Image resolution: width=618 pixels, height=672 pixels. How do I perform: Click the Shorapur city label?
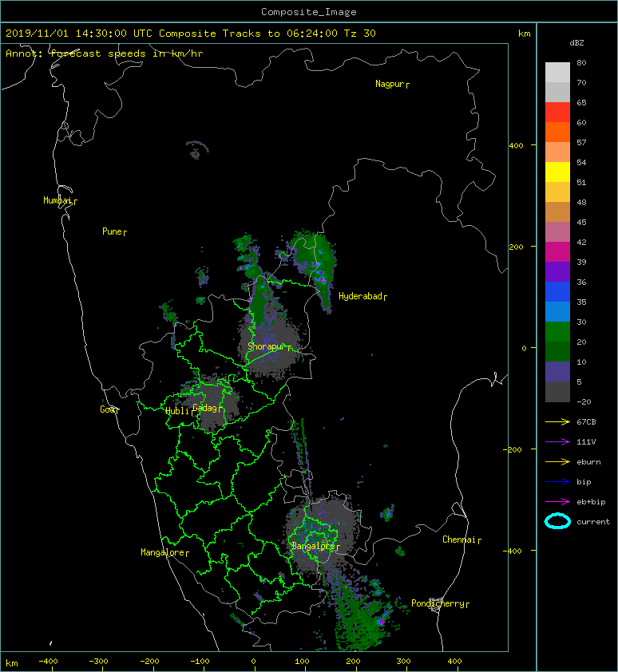266,346
